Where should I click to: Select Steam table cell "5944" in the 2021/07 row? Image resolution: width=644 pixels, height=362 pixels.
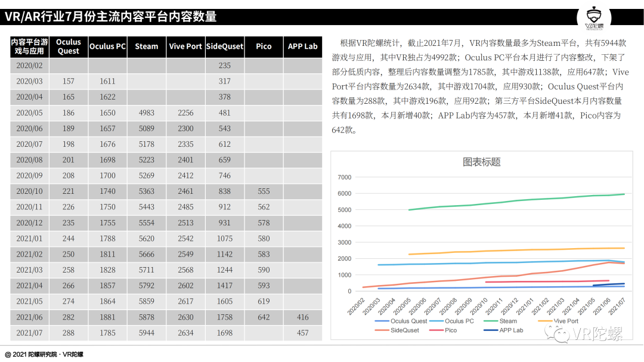pos(147,333)
